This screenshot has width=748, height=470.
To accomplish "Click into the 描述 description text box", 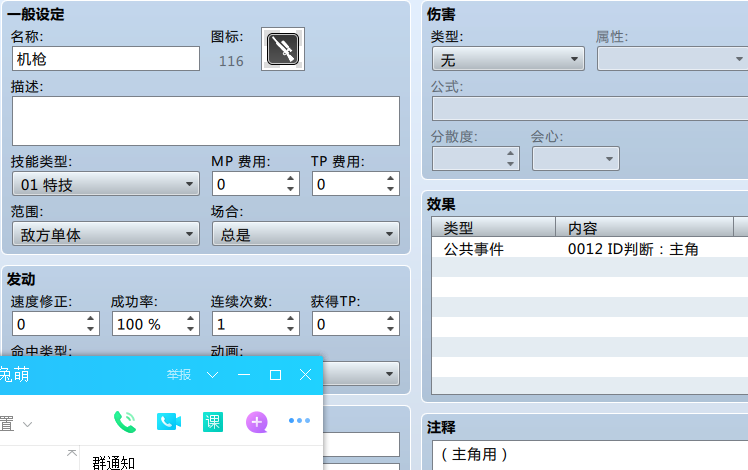I will 206,121.
